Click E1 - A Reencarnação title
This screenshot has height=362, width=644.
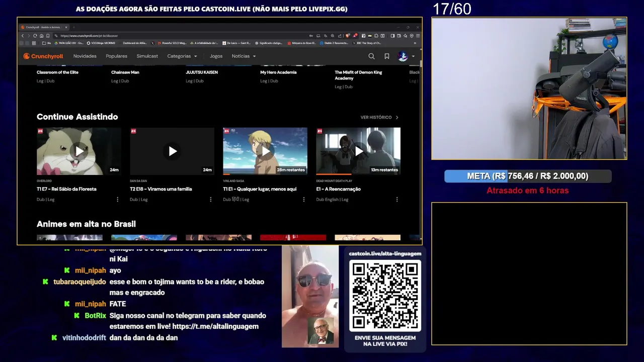[338, 189]
